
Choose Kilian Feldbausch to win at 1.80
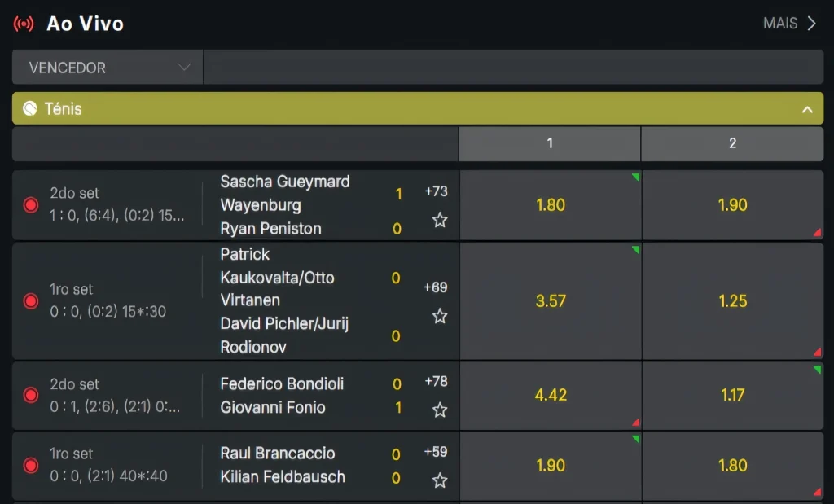[x=732, y=466]
